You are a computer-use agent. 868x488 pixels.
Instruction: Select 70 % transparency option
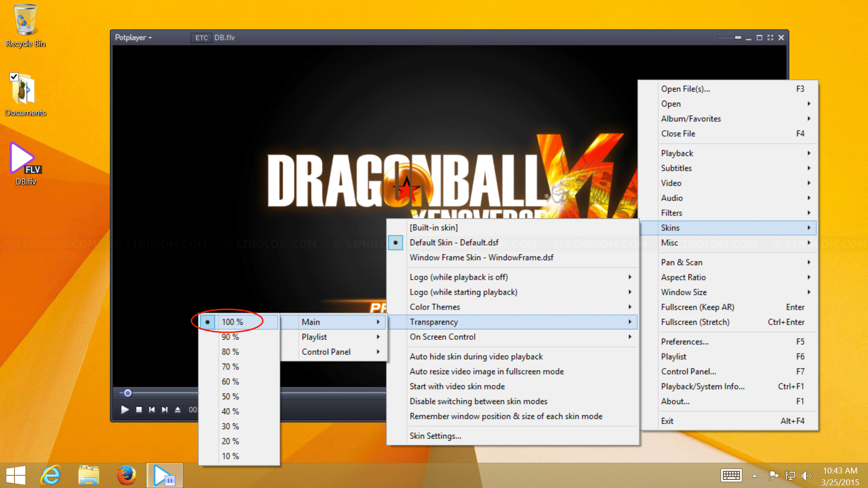[239, 367]
